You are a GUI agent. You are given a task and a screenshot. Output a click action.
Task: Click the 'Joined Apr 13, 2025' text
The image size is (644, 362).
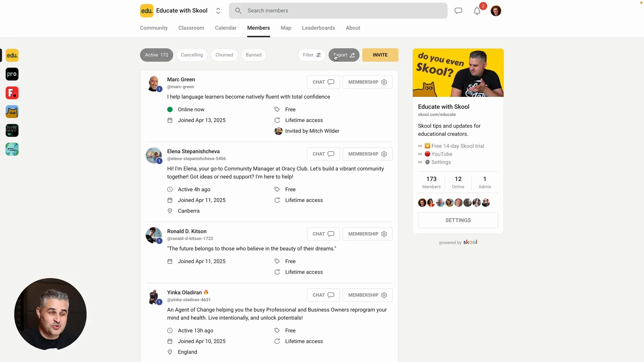202,120
